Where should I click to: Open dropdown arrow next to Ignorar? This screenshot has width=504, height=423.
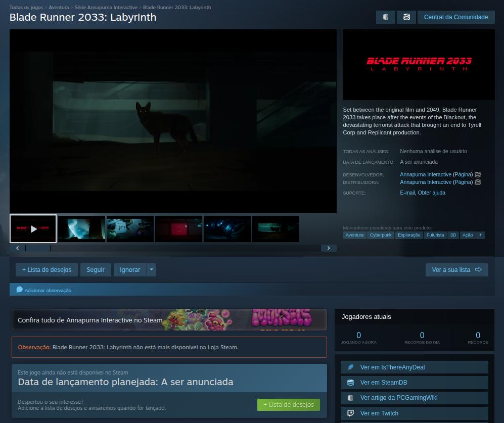151,270
